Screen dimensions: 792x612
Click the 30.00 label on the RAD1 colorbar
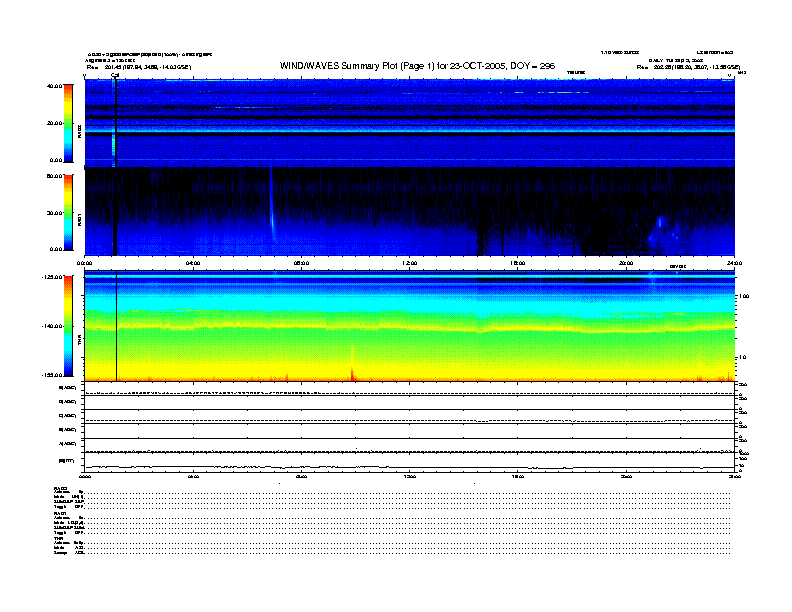(x=54, y=213)
